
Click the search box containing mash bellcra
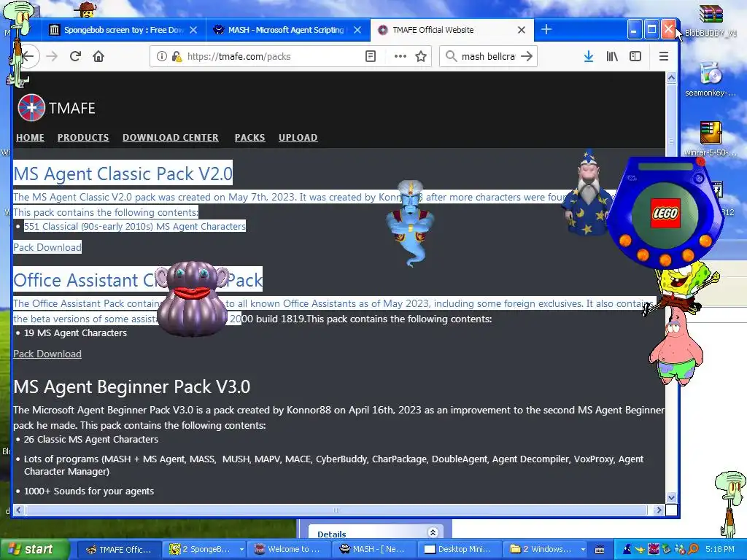[488, 56]
